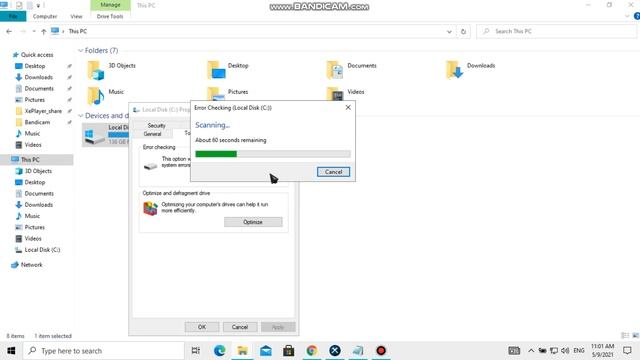This screenshot has width=640, height=360.
Task: Open the Documents folder icon in Folders
Action: click(x=336, y=70)
